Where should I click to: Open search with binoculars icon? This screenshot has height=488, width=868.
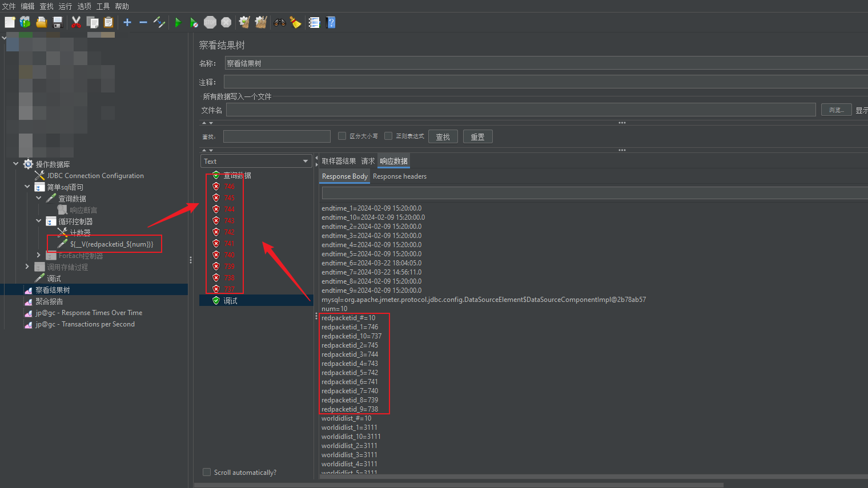pyautogui.click(x=279, y=22)
